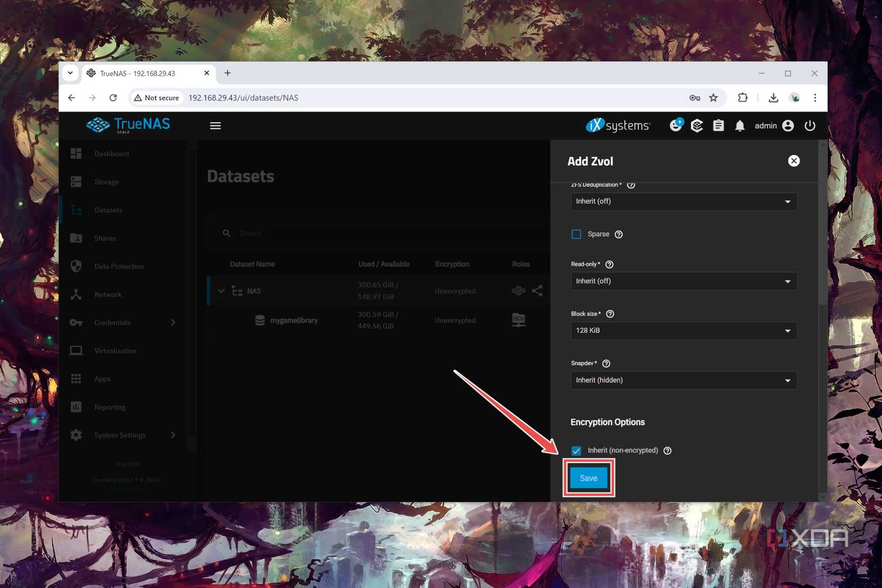The image size is (882, 588).
Task: Expand System Settings submenu arrow
Action: click(173, 435)
